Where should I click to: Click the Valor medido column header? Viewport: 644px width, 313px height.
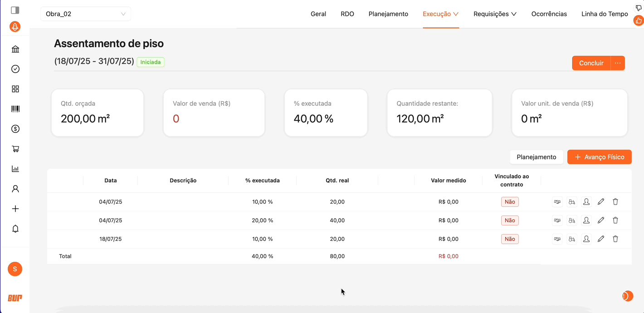pos(449,181)
